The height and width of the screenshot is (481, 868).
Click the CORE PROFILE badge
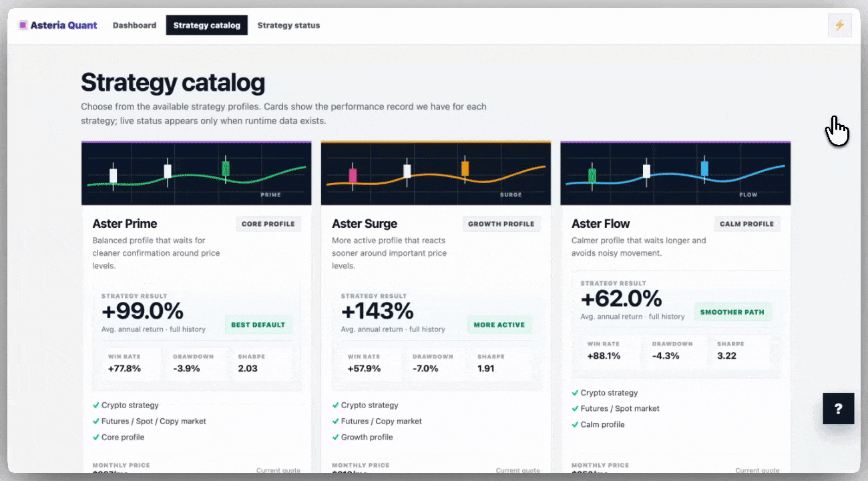[268, 224]
